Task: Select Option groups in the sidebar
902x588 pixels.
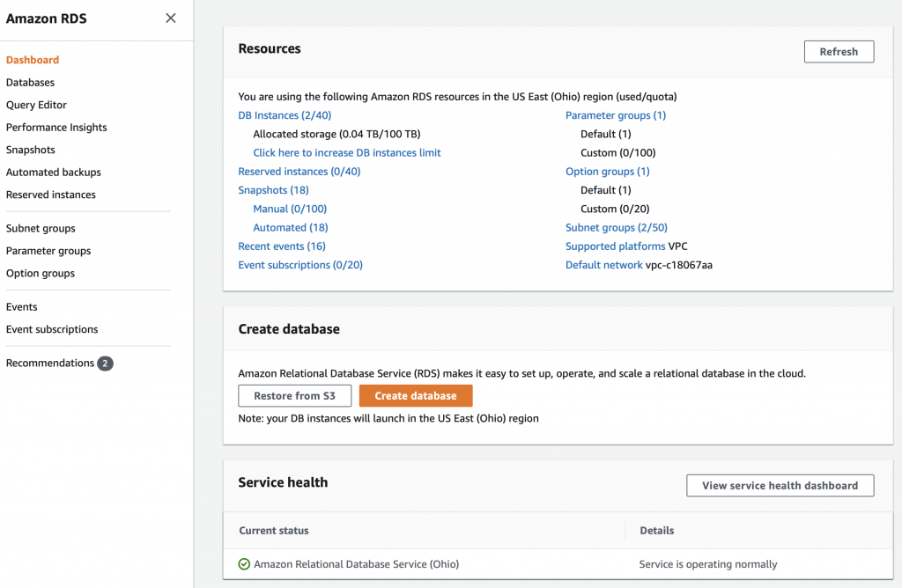Action: (41, 273)
